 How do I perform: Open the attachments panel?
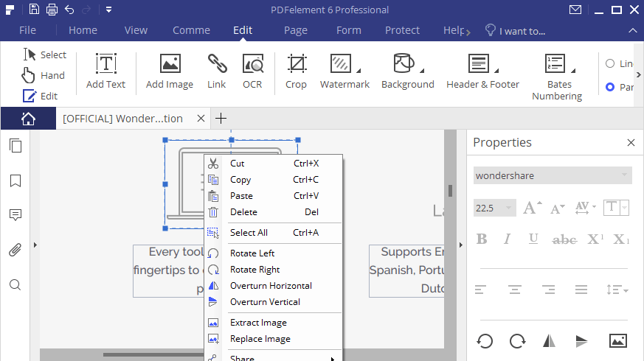15,250
